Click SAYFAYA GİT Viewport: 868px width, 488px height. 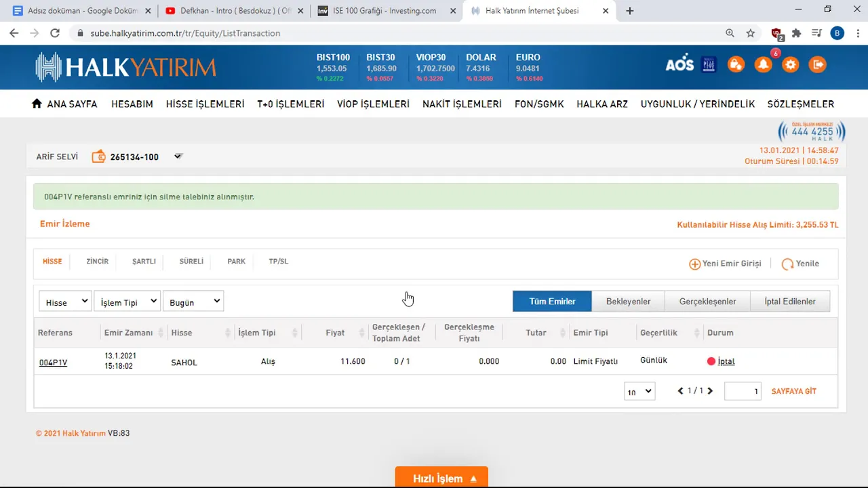pos(794,391)
